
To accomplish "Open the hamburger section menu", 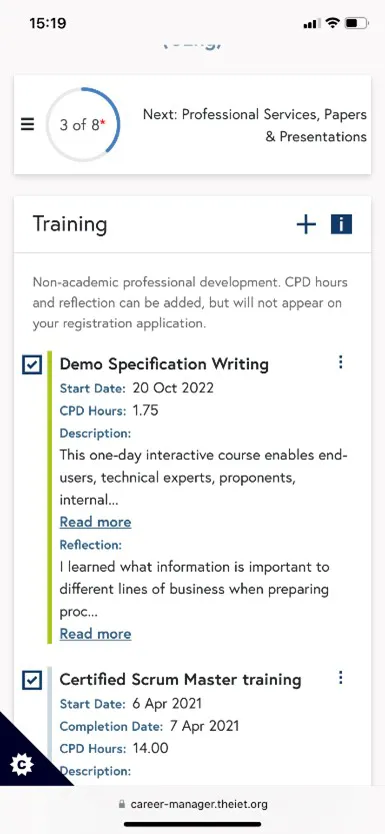I will click(x=28, y=124).
